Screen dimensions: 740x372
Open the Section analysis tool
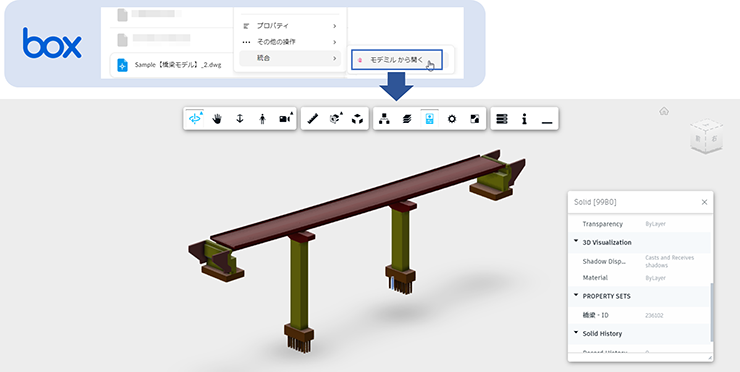[x=336, y=119]
